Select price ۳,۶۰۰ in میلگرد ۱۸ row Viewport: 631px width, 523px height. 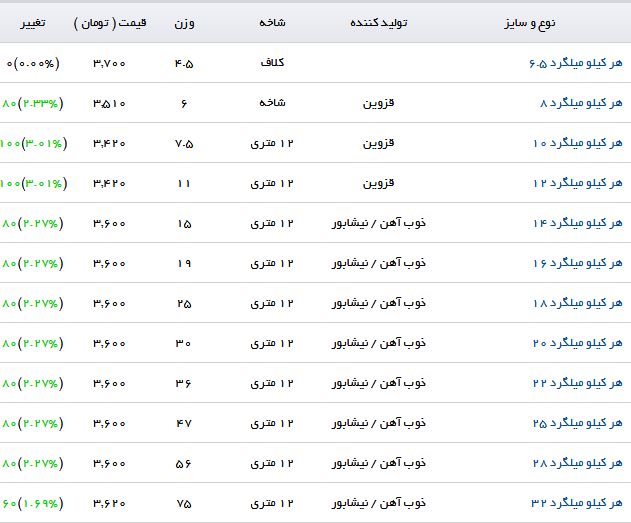(109, 303)
